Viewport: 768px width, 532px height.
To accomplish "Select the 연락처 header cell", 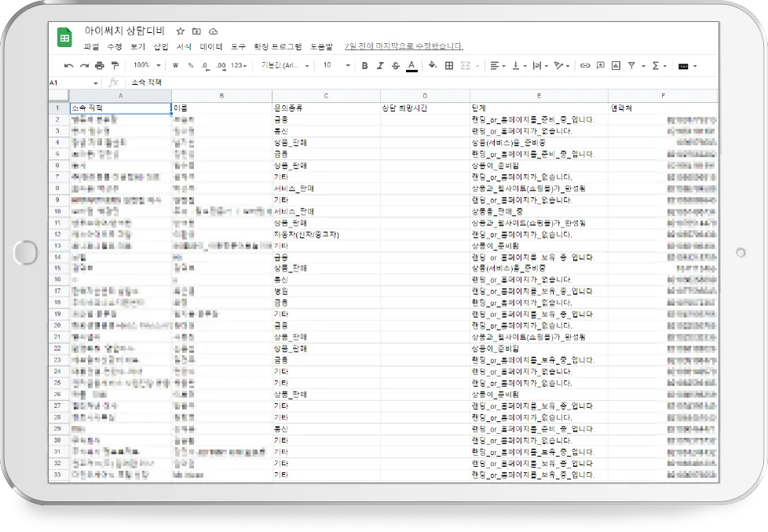I will (x=664, y=108).
